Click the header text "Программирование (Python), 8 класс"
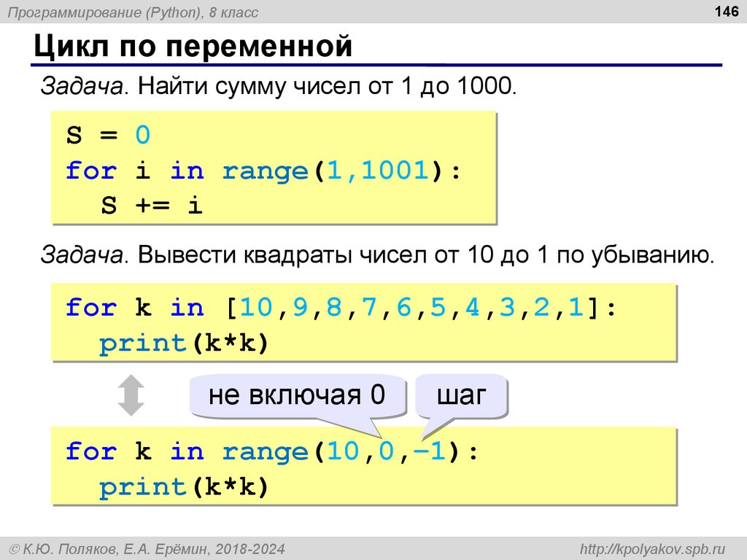 click(133, 12)
